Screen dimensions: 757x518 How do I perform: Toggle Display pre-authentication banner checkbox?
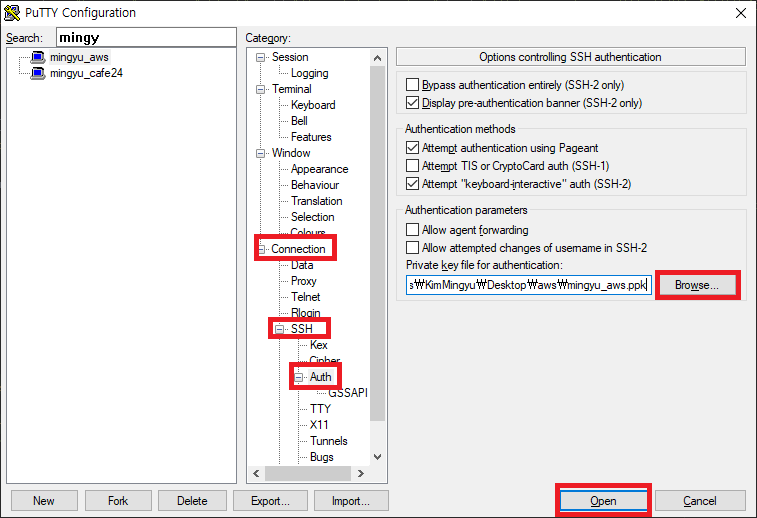412,102
